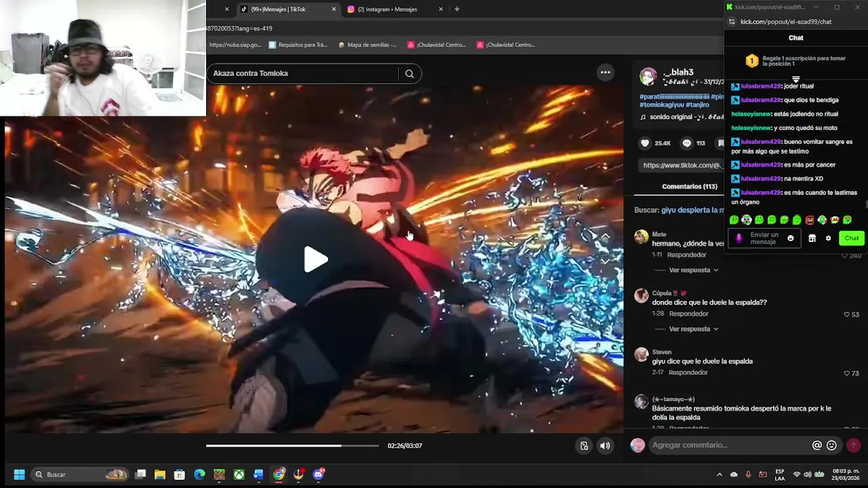Reply to Mate's comment
Screen dimensions: 868x488
[x=686, y=255]
